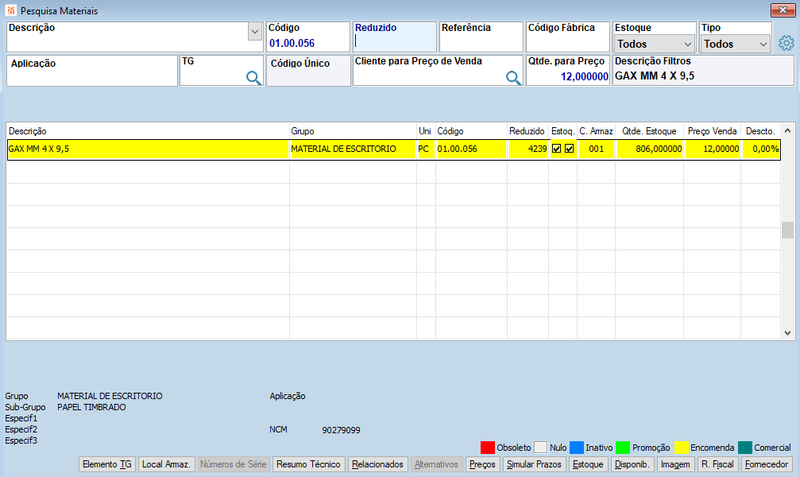Click the 0,00% discount cell
This screenshot has width=800, height=477.
761,149
